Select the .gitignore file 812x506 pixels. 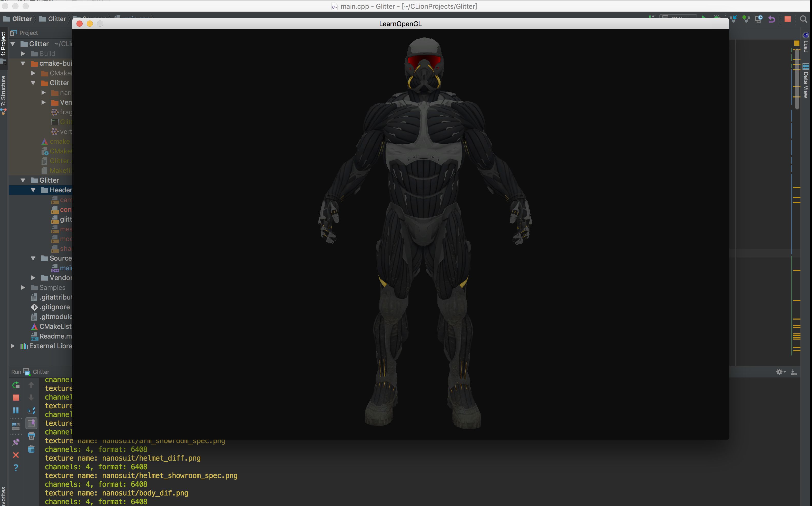coord(51,307)
